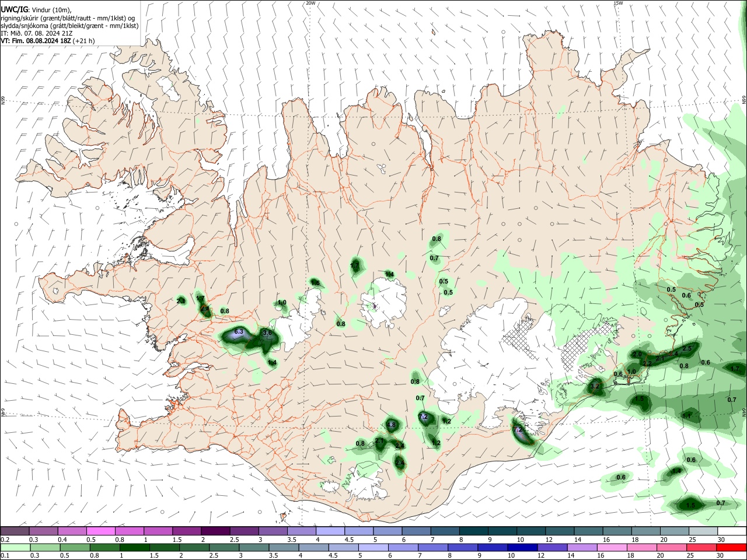
Task: Click the 2.0 precipitation value in the east
Action: pos(637,354)
